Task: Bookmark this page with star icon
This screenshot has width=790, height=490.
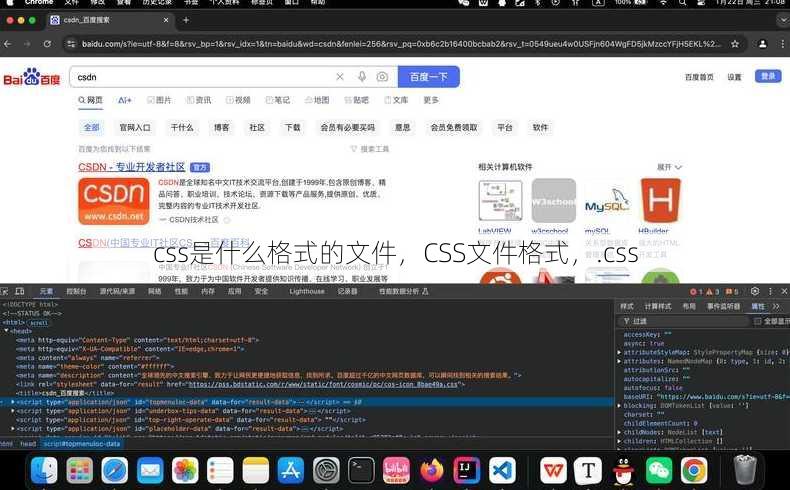Action: pos(735,44)
